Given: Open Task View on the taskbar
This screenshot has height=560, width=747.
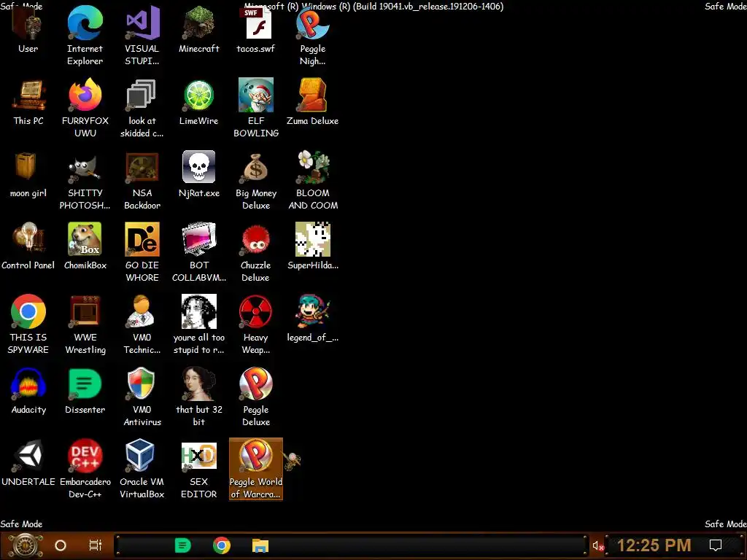Looking at the screenshot, I should coord(96,545).
